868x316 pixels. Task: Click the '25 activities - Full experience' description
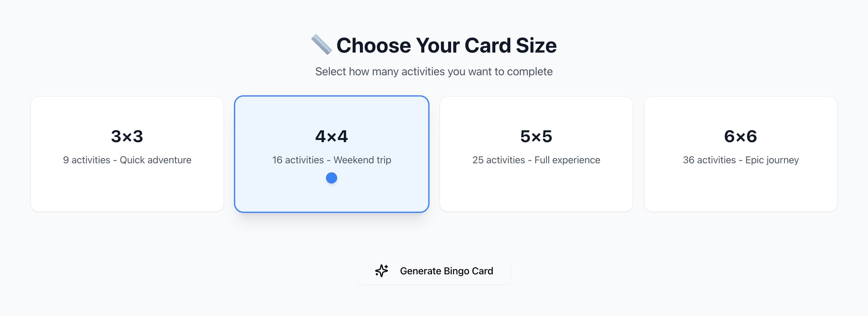pos(536,160)
